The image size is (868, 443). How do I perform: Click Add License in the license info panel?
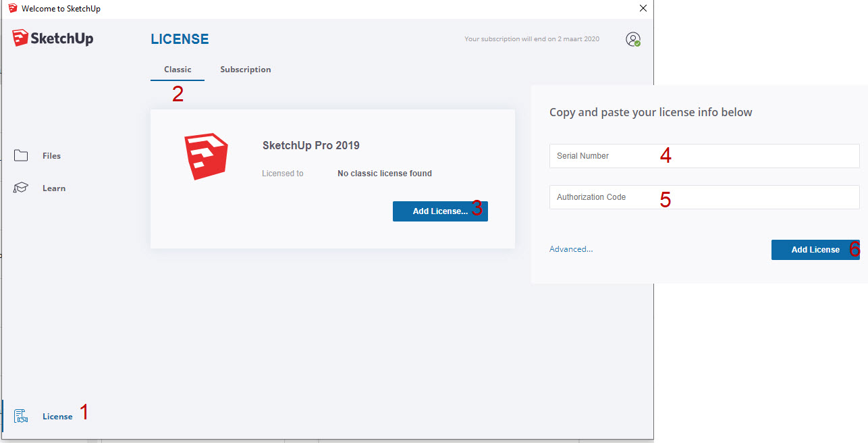pyautogui.click(x=815, y=250)
